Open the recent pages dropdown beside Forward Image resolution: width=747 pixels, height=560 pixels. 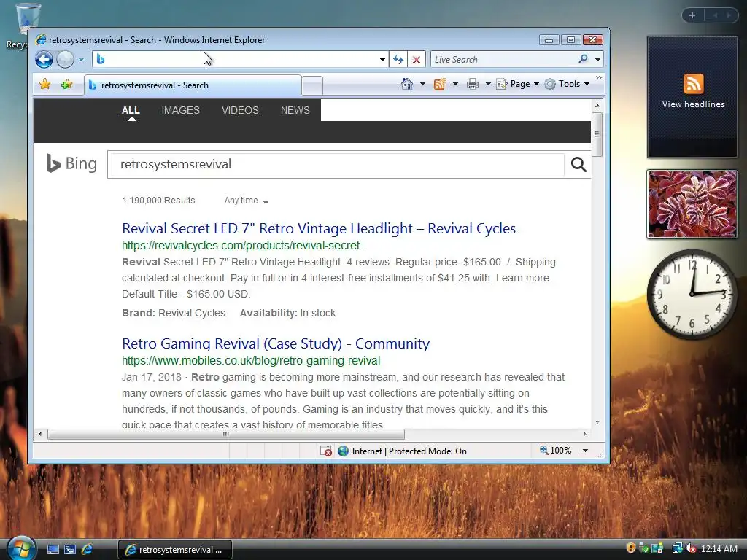point(81,60)
